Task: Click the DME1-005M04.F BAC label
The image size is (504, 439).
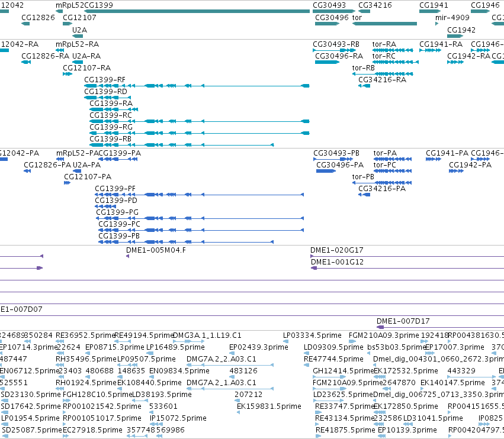Action: [156, 250]
